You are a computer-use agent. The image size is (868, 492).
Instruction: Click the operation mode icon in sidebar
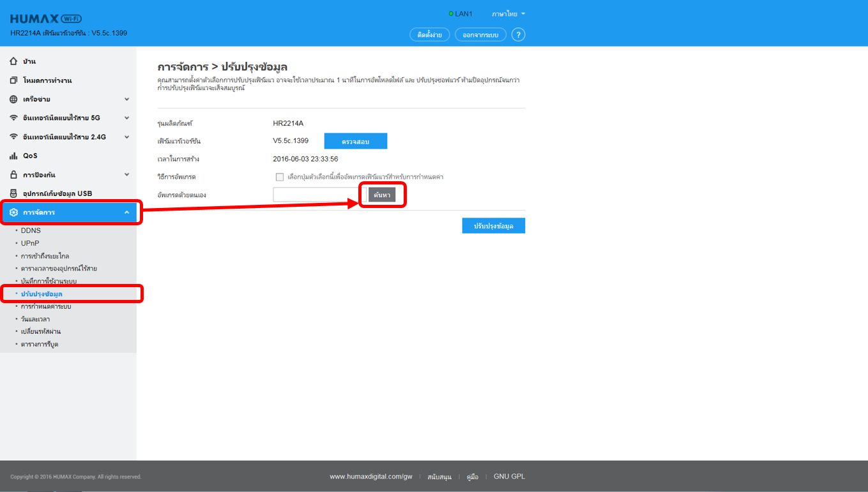tap(13, 80)
